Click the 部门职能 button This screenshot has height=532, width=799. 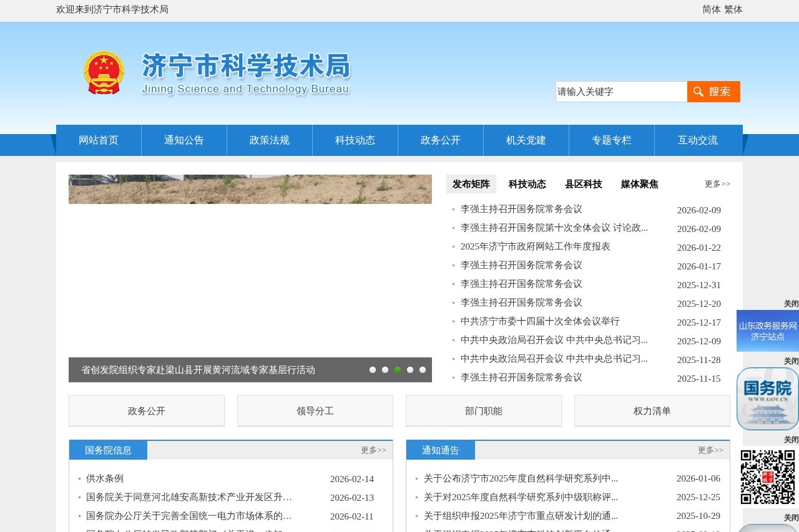point(484,411)
